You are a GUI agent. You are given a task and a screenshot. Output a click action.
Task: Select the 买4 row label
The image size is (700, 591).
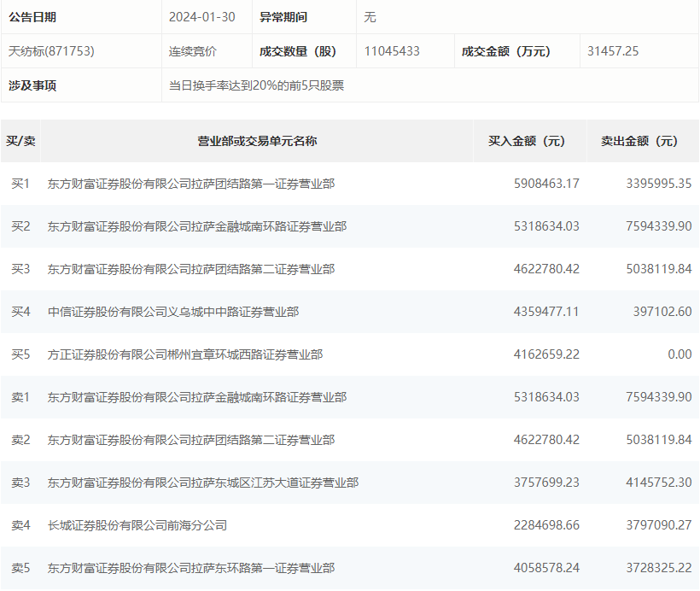20,312
